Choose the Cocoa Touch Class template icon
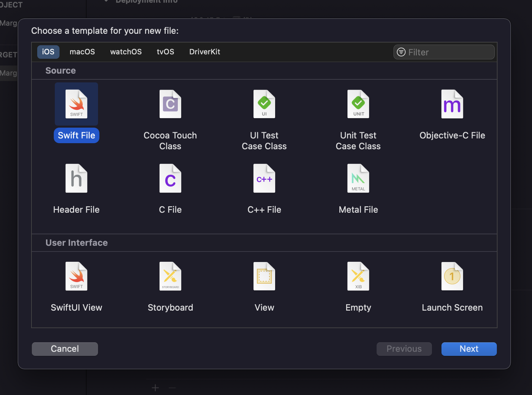 [170, 104]
